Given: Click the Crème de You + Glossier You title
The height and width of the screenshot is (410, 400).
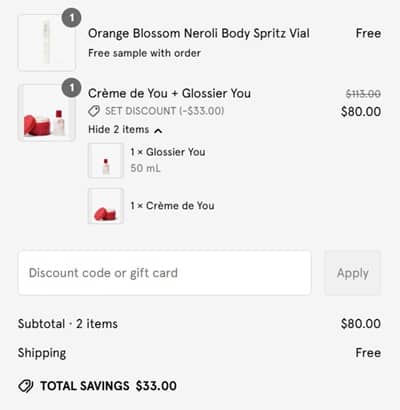Looking at the screenshot, I should 169,93.
